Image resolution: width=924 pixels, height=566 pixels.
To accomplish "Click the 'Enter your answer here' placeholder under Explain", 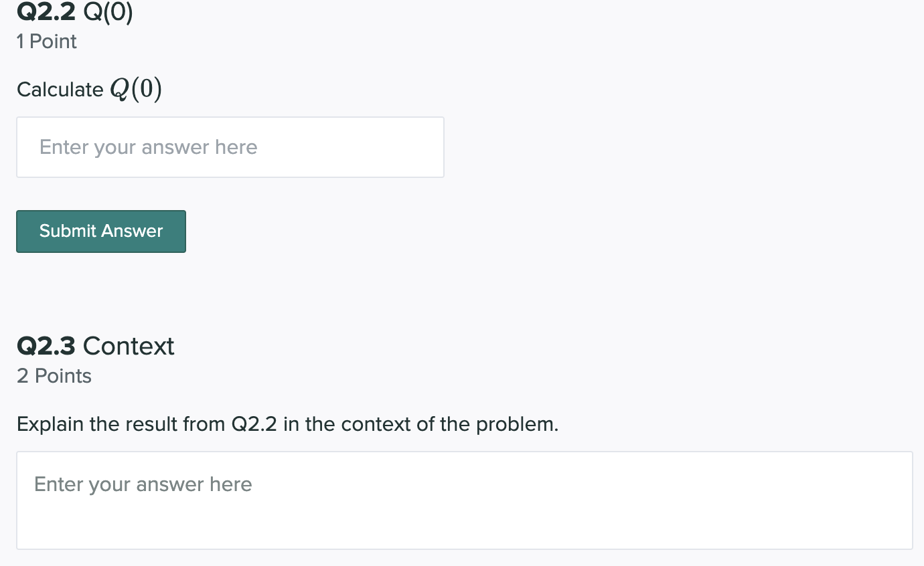I will coord(143,484).
